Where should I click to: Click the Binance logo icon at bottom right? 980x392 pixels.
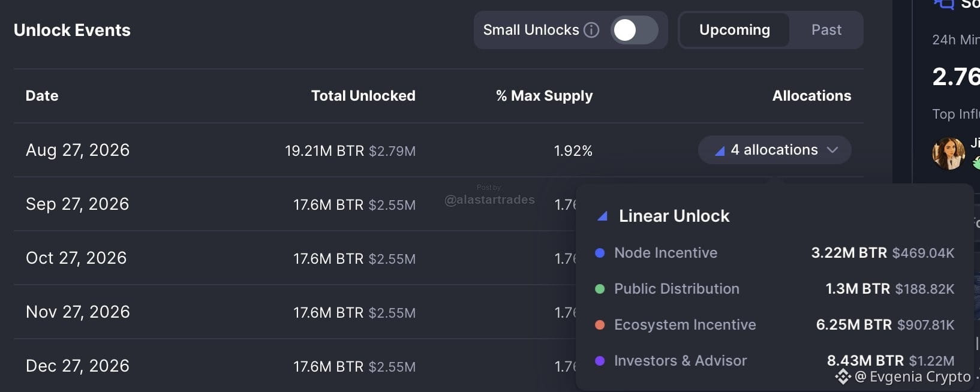point(843,376)
